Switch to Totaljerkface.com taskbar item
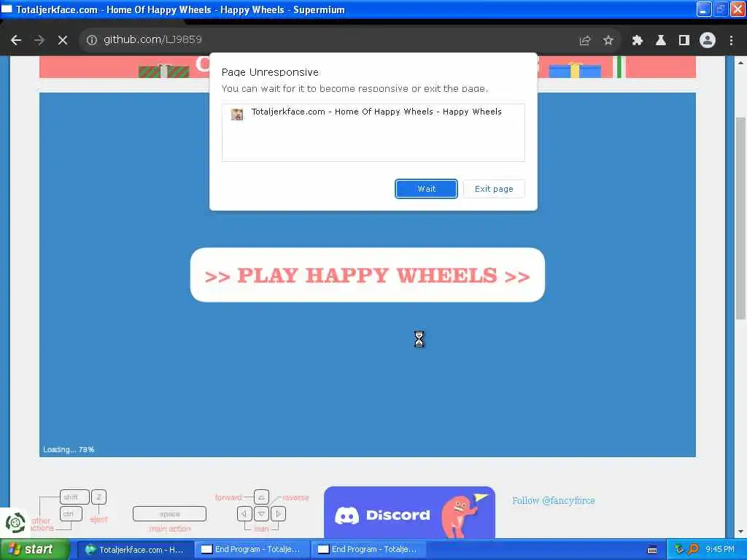Viewport: 747px width, 560px height. coord(135,550)
